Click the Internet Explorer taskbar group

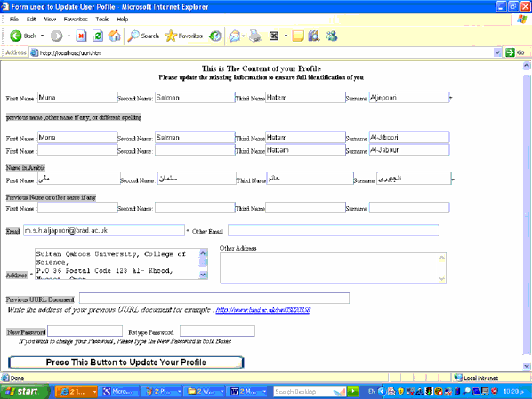point(76,392)
